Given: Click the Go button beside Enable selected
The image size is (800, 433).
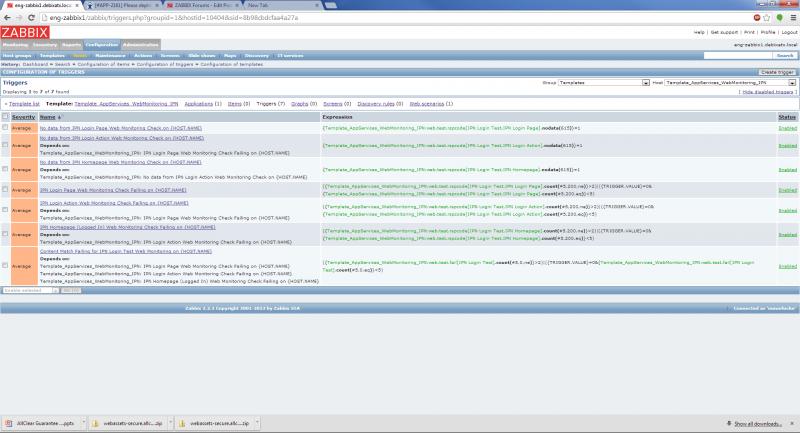Looking at the screenshot, I should (x=70, y=290).
